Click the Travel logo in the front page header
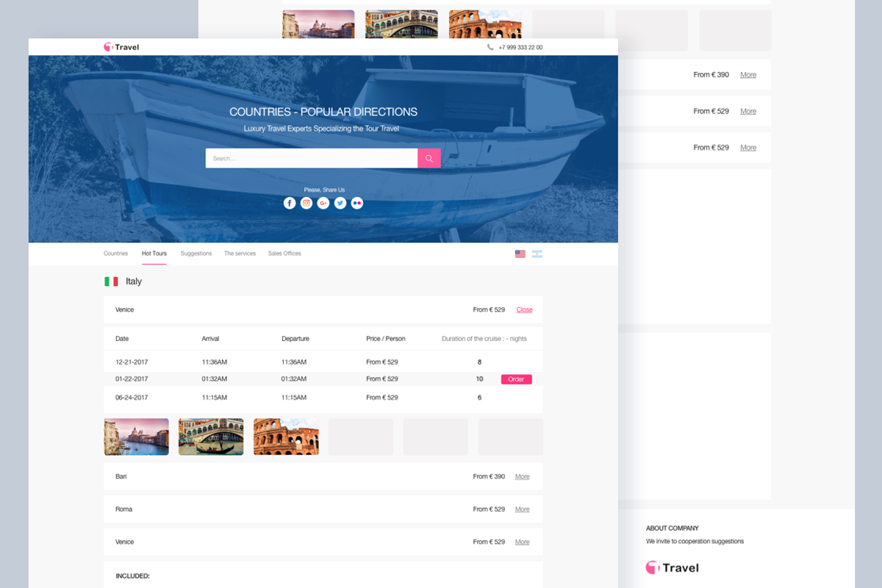The width and height of the screenshot is (882, 588). 121,47
